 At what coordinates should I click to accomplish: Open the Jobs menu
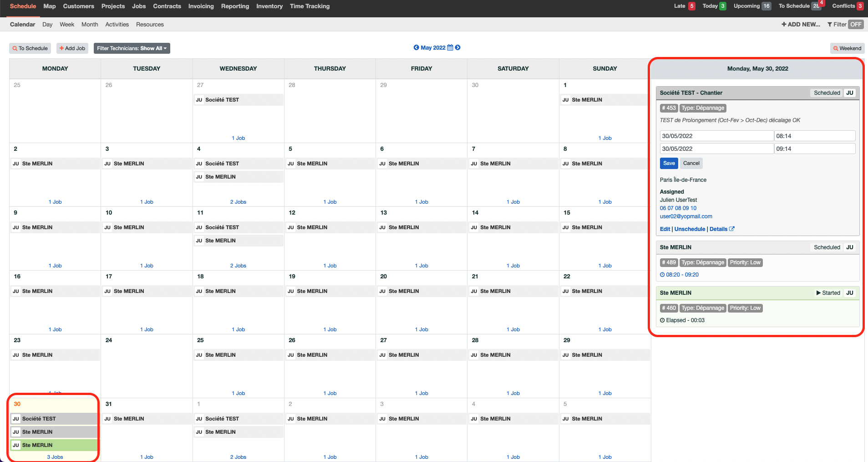coord(139,6)
